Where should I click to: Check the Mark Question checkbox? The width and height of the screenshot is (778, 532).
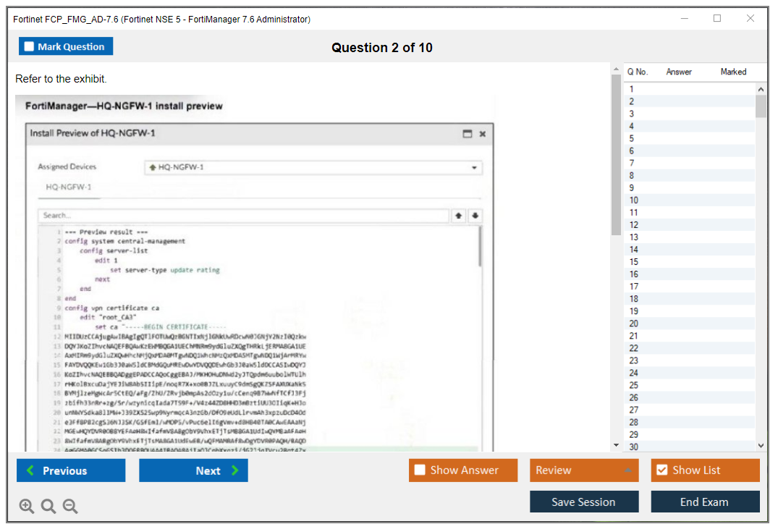click(28, 46)
